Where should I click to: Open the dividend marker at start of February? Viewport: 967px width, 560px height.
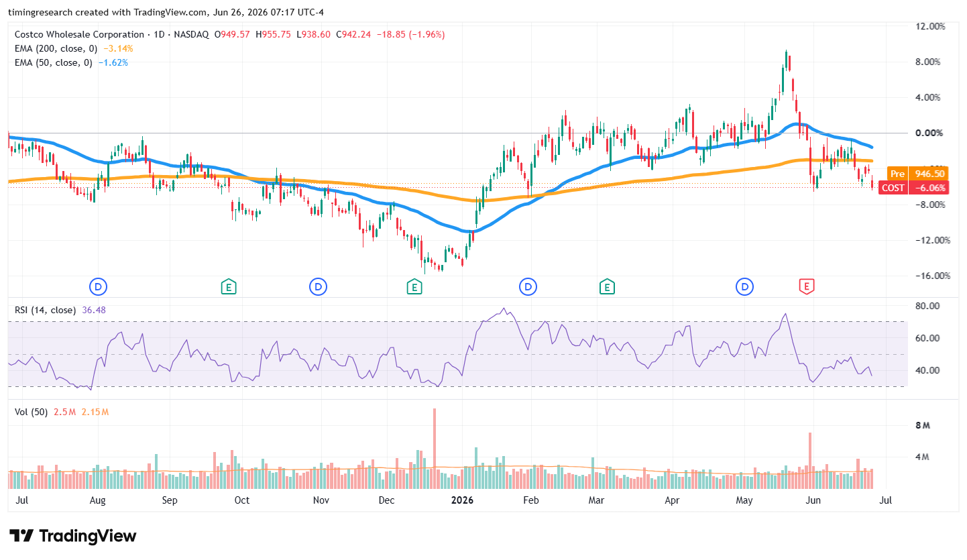click(x=528, y=287)
